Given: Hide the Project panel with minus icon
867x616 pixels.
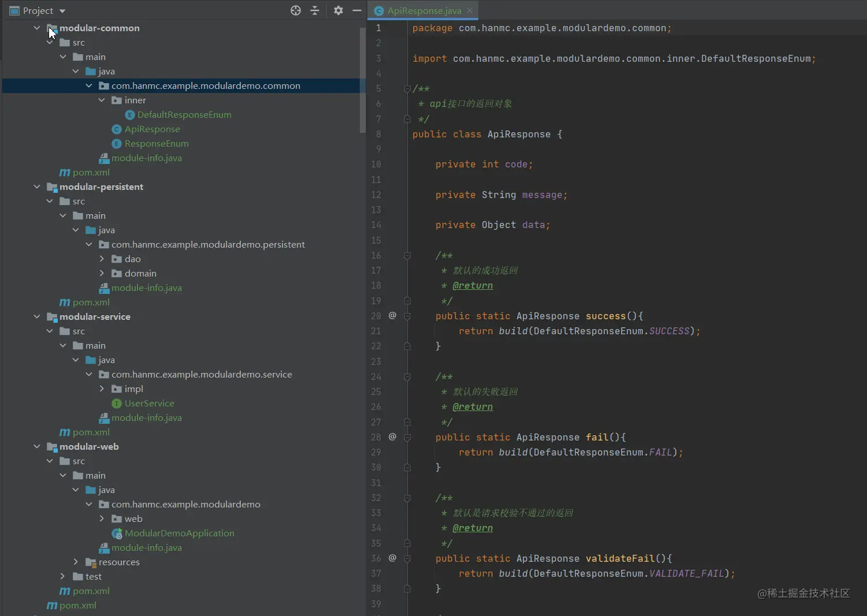Looking at the screenshot, I should point(357,10).
